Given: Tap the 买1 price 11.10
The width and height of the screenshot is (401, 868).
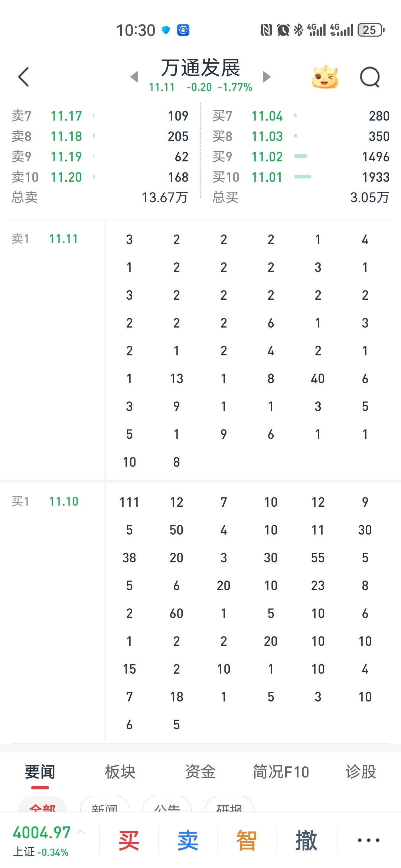Looking at the screenshot, I should [63, 502].
